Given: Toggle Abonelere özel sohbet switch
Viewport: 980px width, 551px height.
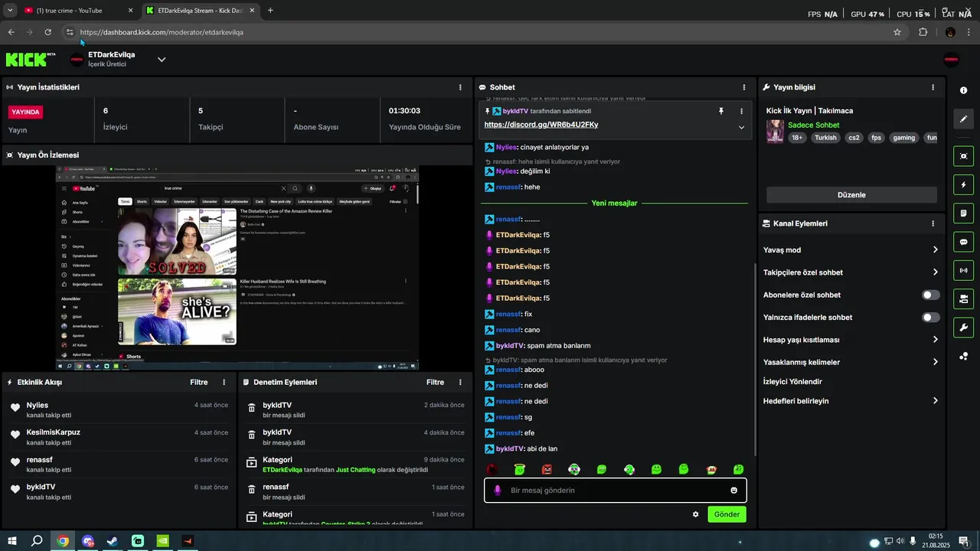Looking at the screenshot, I should tap(930, 295).
